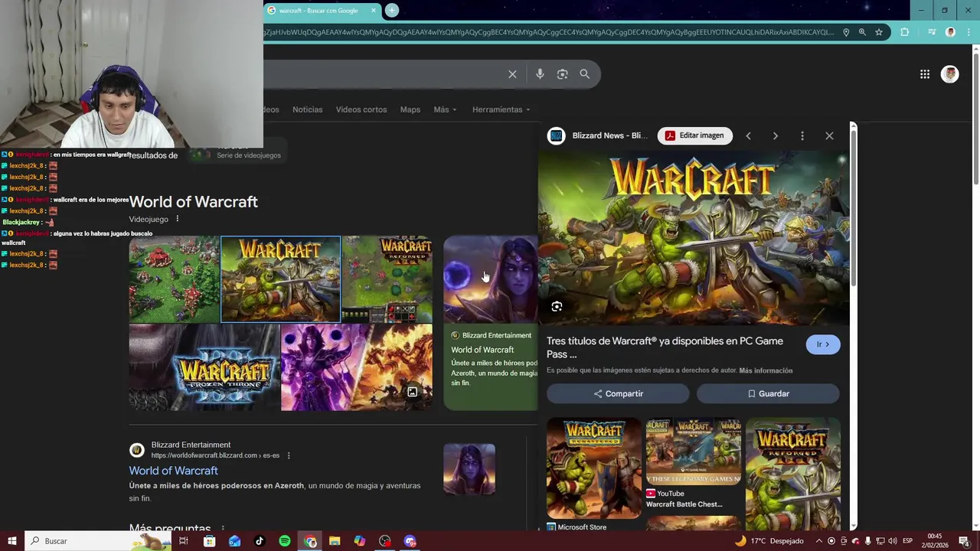Launch Microsoft Store from the taskbar
Image resolution: width=980 pixels, height=551 pixels.
click(x=209, y=541)
